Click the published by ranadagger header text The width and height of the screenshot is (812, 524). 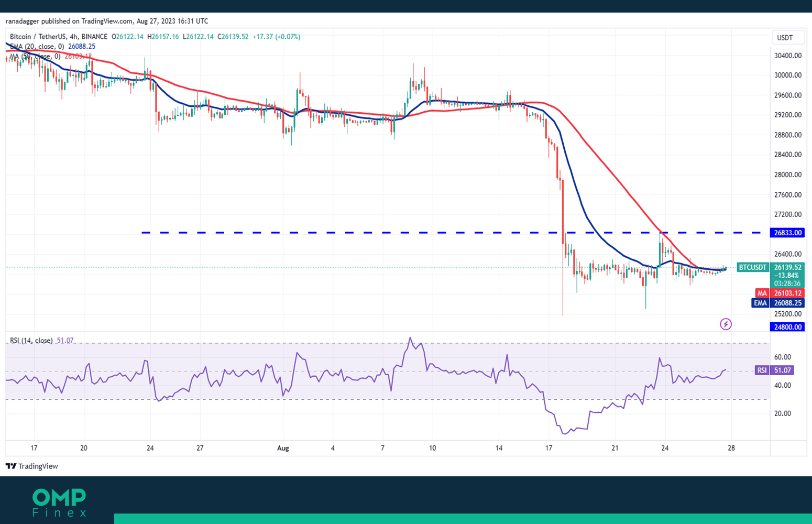tap(107, 21)
